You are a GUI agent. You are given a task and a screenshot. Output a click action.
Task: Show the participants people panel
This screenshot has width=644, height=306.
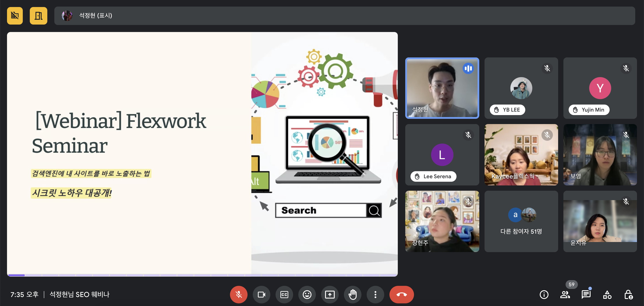(565, 294)
